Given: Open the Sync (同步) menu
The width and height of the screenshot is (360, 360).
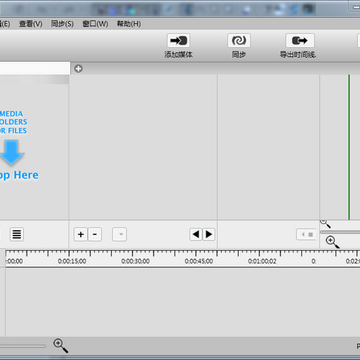Looking at the screenshot, I should point(62,24).
